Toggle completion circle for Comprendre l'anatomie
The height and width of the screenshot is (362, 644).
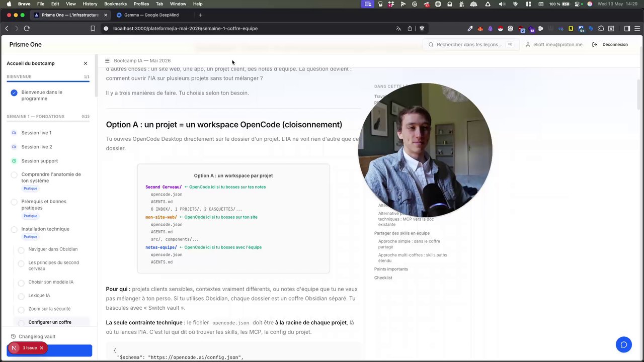point(14,175)
